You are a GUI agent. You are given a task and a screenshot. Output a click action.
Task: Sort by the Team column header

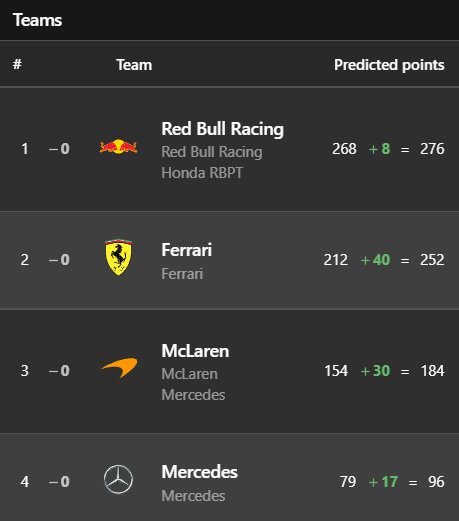pyautogui.click(x=134, y=65)
